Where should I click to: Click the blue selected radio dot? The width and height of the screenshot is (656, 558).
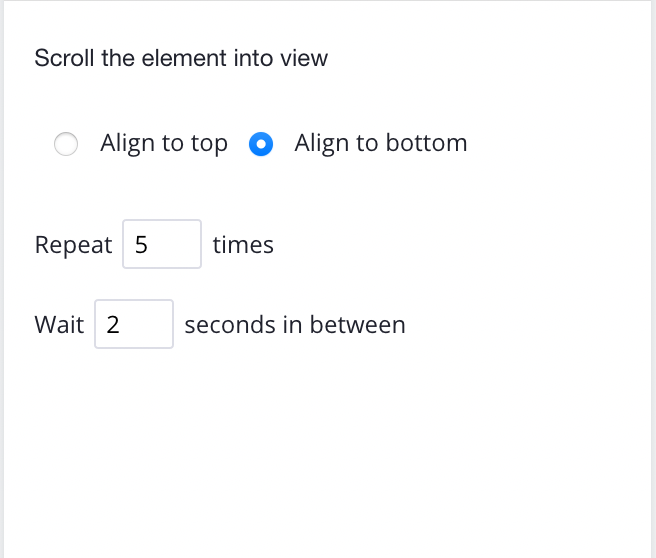pyautogui.click(x=261, y=144)
